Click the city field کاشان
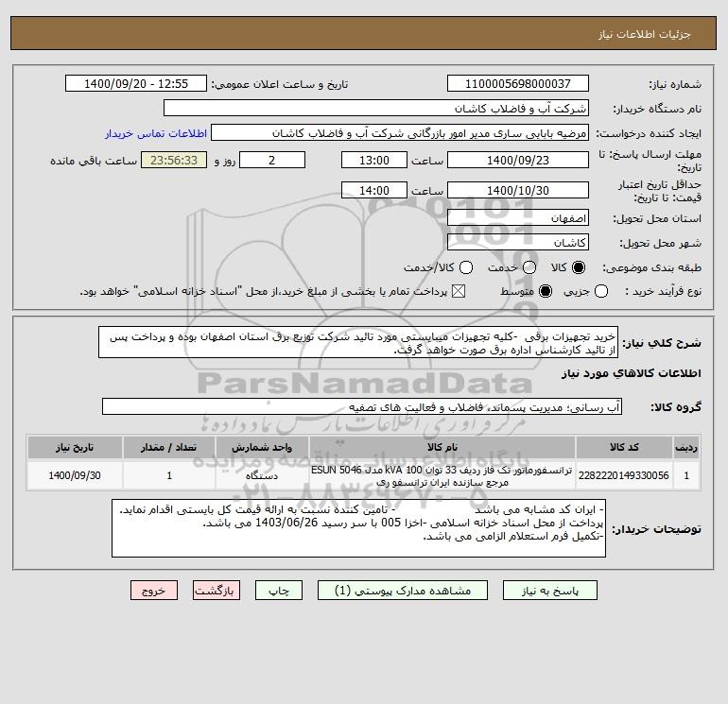728x704 pixels. click(518, 242)
